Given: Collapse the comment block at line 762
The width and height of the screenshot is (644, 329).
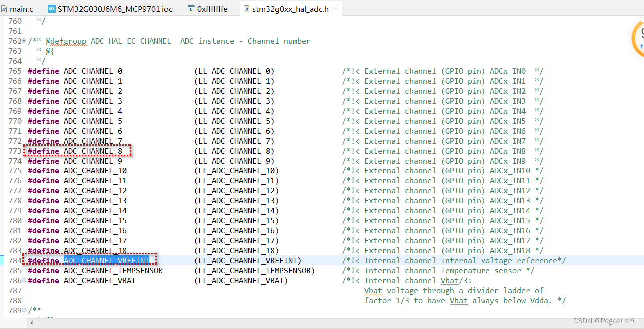Looking at the screenshot, I should point(24,41).
